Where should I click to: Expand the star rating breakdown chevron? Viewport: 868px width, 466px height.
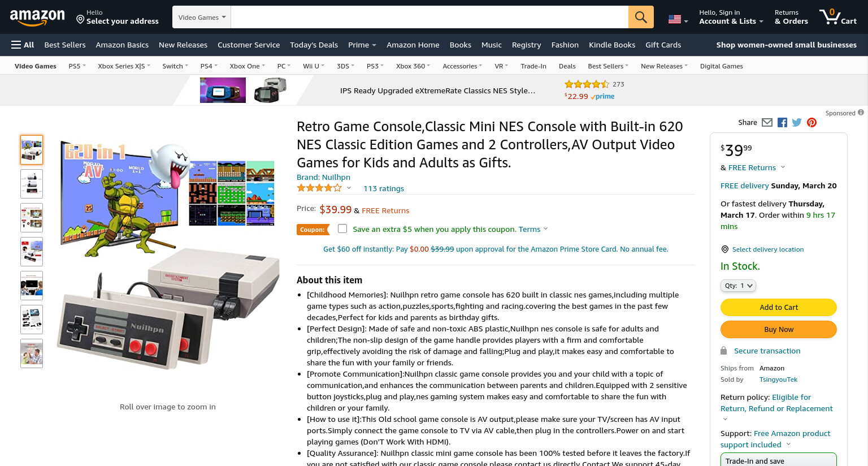click(349, 188)
